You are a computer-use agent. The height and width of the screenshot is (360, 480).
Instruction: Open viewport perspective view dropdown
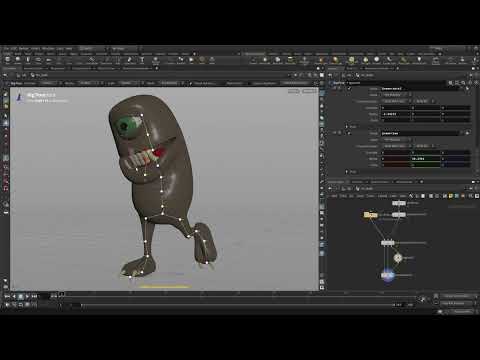click(x=294, y=91)
